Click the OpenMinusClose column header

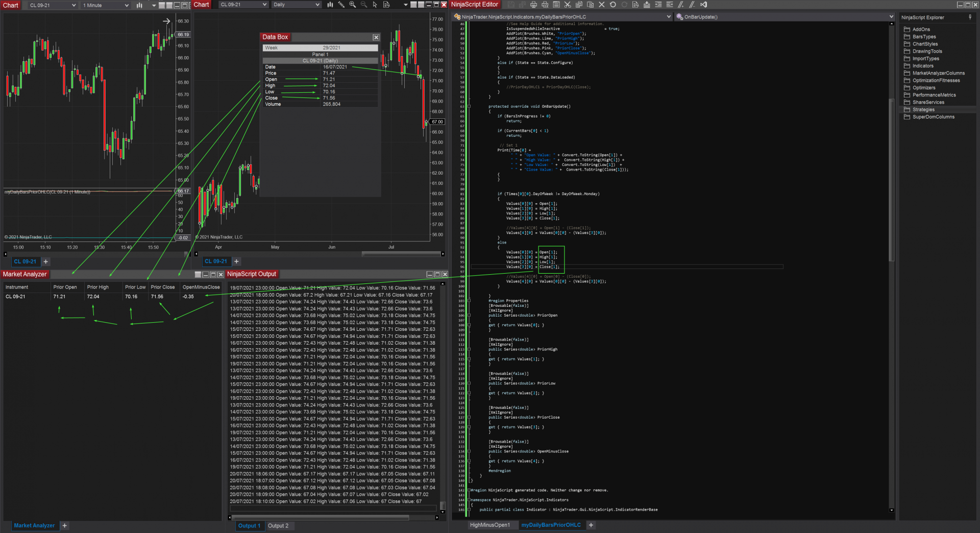click(201, 287)
